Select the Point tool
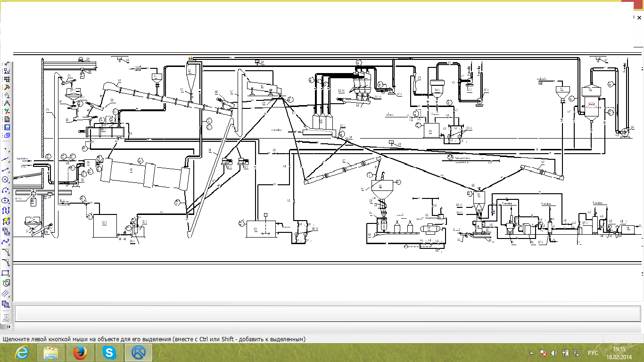 [6, 148]
